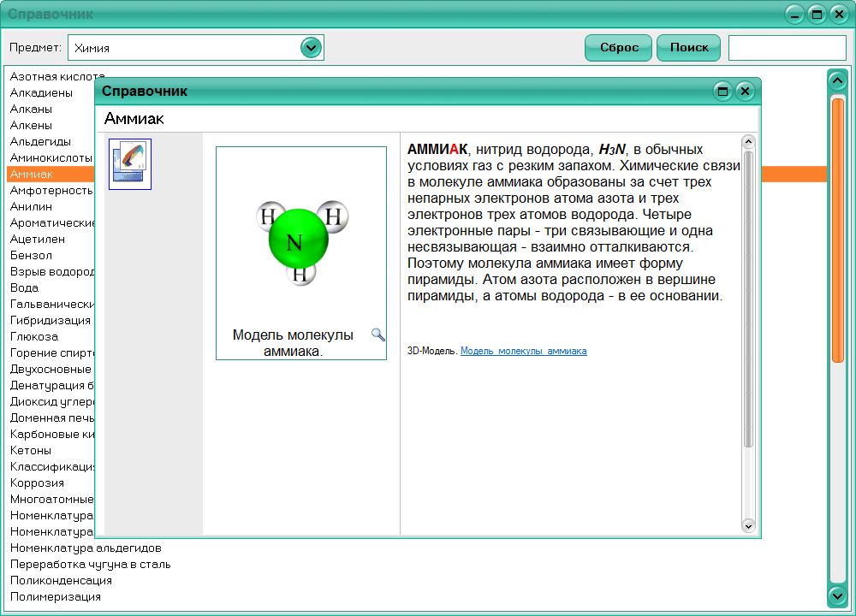Click the magnifier icon to enlarge the molecule image

pyautogui.click(x=377, y=335)
